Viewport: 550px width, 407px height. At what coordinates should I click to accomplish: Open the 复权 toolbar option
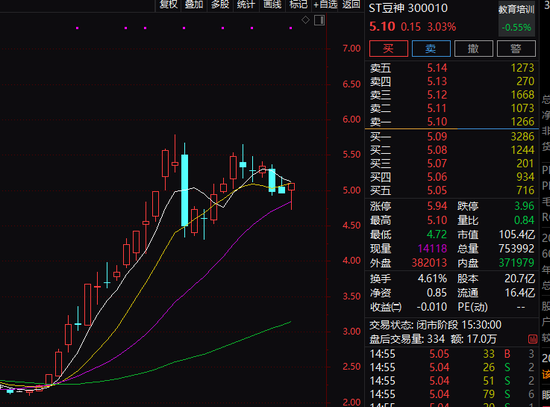[x=168, y=5]
